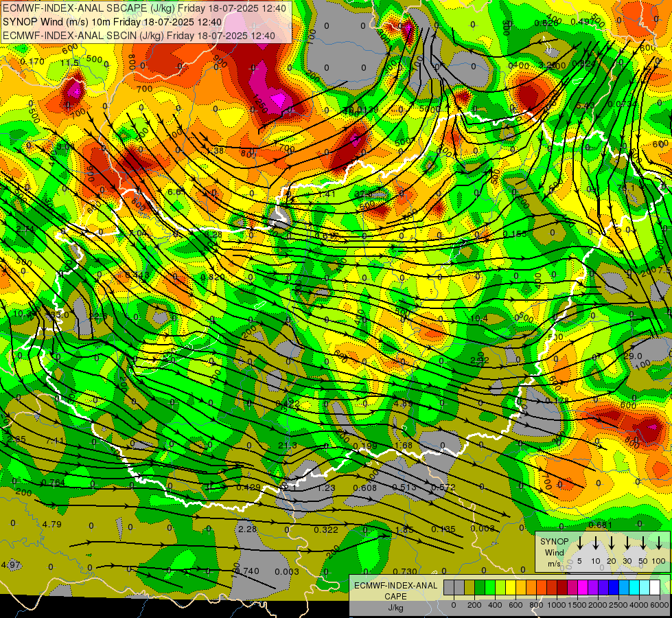Click the '10.4' station value on map
Screen dimensions: 672x618
(x=478, y=318)
